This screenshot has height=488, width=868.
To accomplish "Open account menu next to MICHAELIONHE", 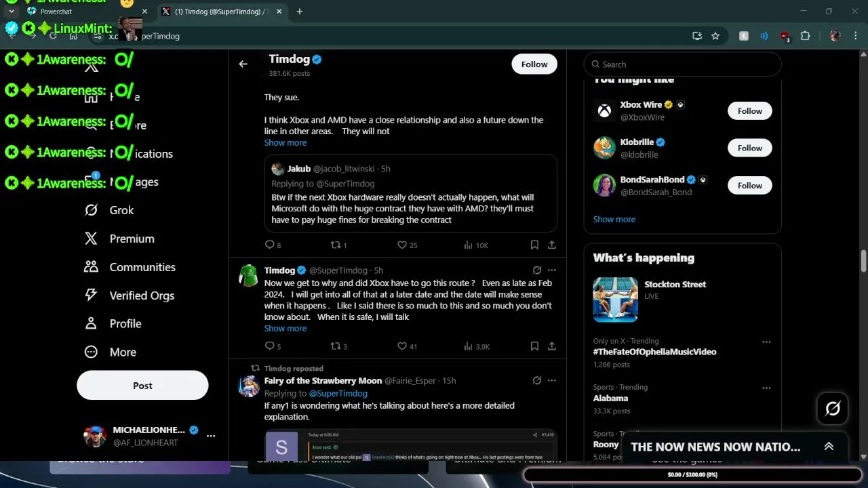I will 211,436.
